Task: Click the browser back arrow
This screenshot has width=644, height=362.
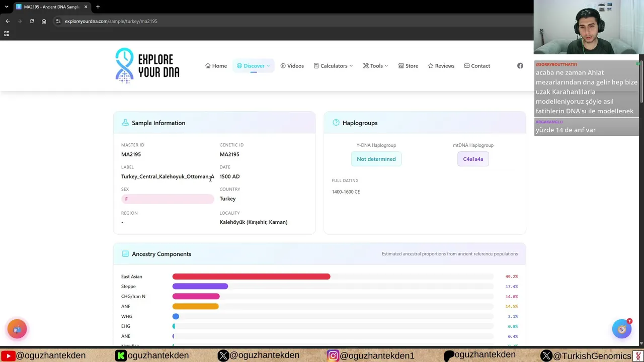Action: (8, 21)
